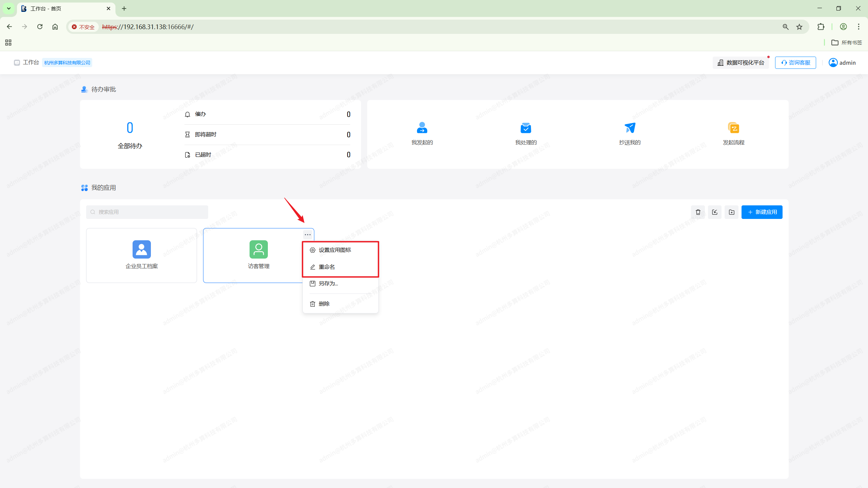Toggle the 访客管理 three-dot menu
The image size is (868, 488).
pyautogui.click(x=308, y=235)
